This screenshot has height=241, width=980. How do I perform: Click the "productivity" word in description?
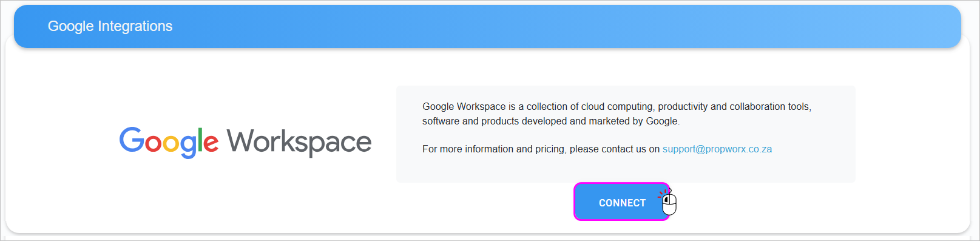(683, 107)
